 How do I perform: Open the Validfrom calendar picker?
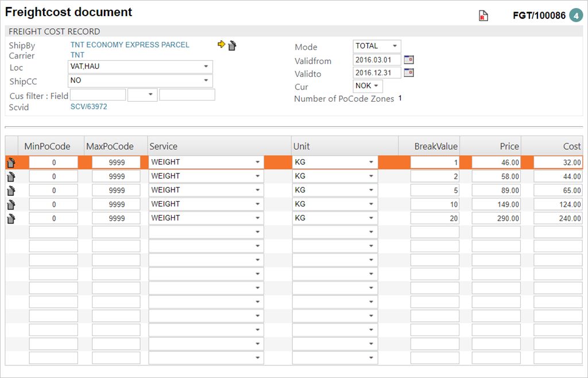[409, 59]
